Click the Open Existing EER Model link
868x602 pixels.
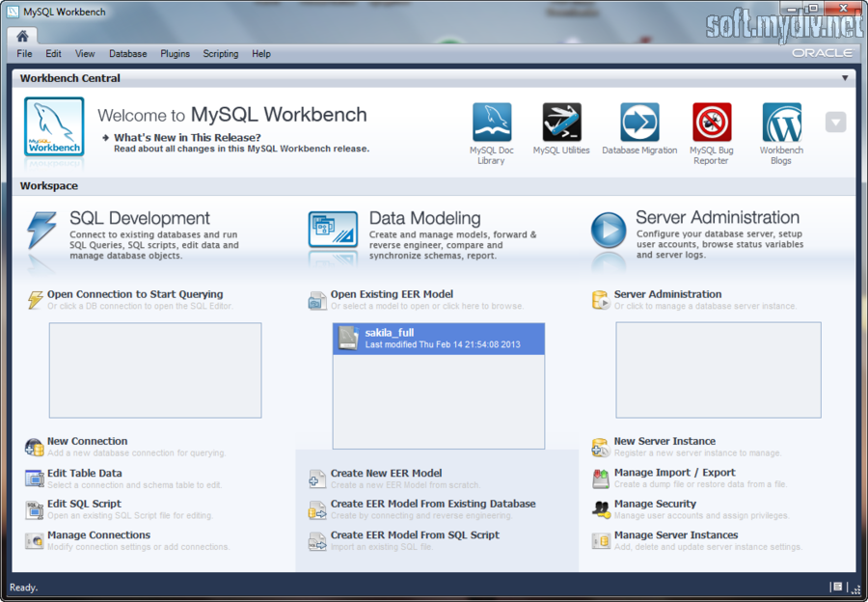coord(392,294)
